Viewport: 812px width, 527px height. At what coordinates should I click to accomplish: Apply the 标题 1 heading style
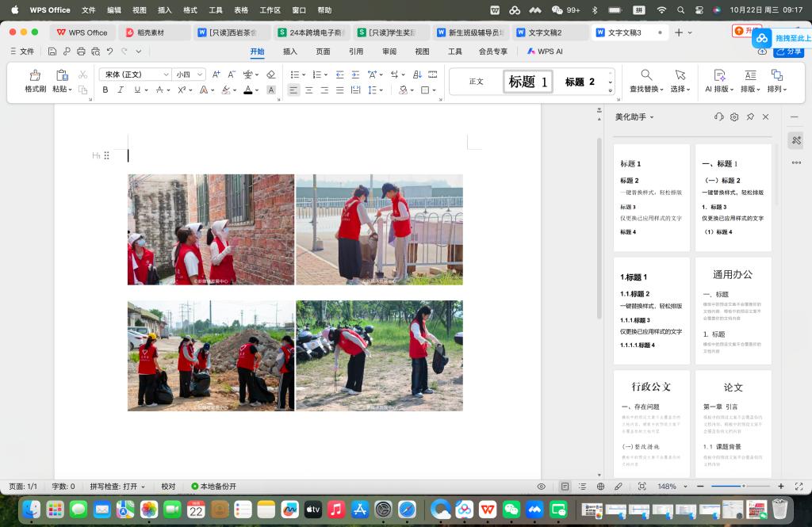(x=528, y=82)
